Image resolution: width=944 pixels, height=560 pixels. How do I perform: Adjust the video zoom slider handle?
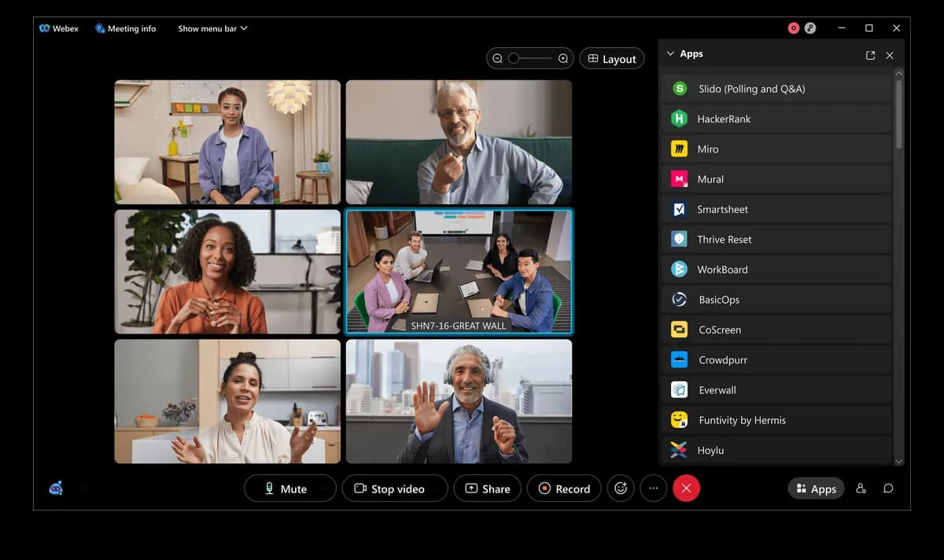[514, 58]
